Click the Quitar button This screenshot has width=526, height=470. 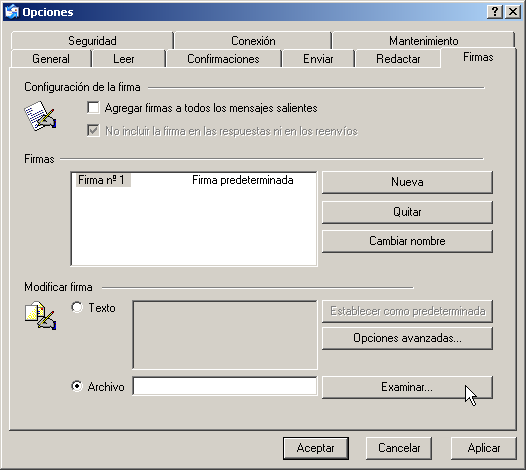tap(407, 212)
